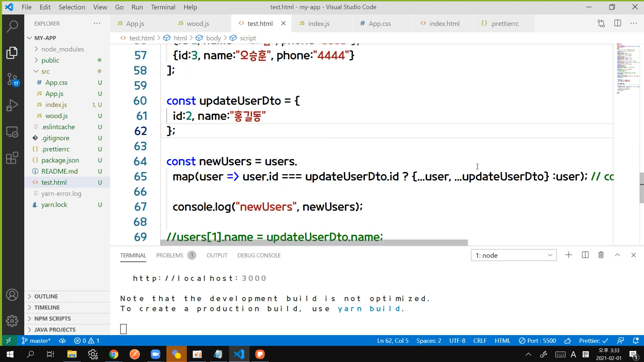Click the thumbs-up feedback status icon

click(568, 341)
